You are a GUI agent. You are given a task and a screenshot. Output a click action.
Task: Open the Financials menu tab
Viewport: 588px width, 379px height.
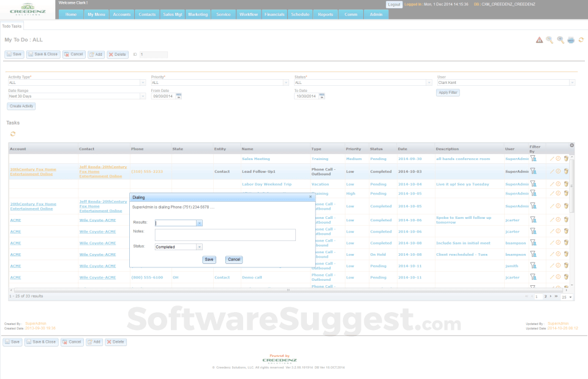coord(274,13)
